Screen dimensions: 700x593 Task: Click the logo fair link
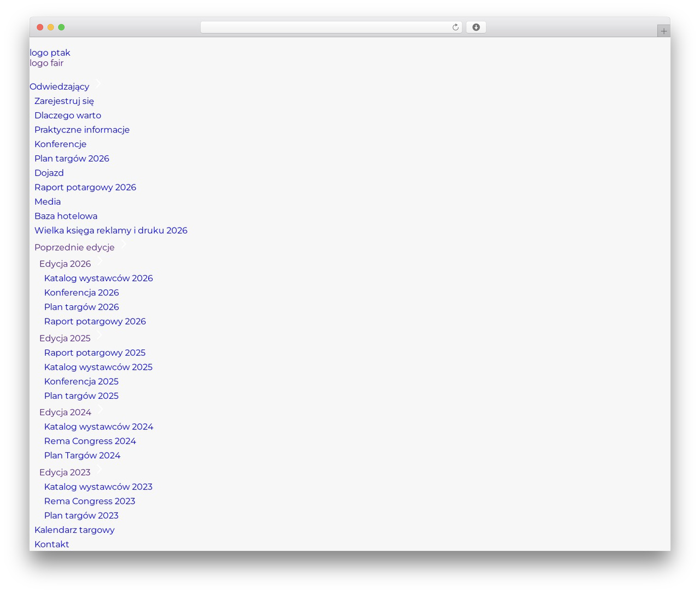(x=46, y=63)
